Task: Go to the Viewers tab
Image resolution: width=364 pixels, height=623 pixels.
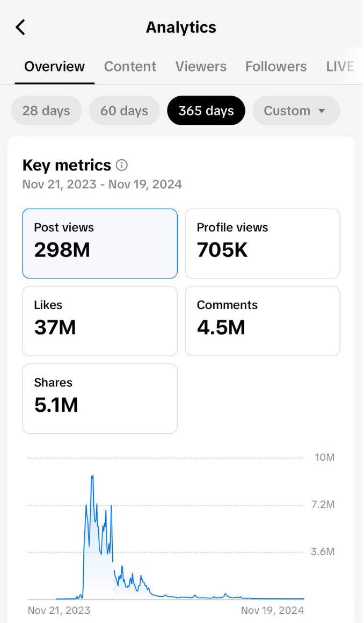Action: 201,67
